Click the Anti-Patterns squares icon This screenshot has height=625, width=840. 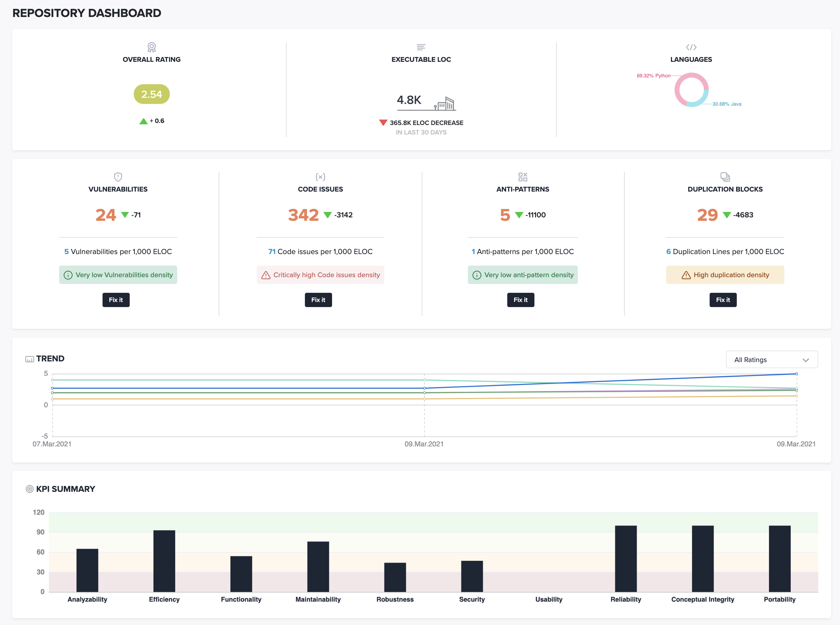pos(523,177)
